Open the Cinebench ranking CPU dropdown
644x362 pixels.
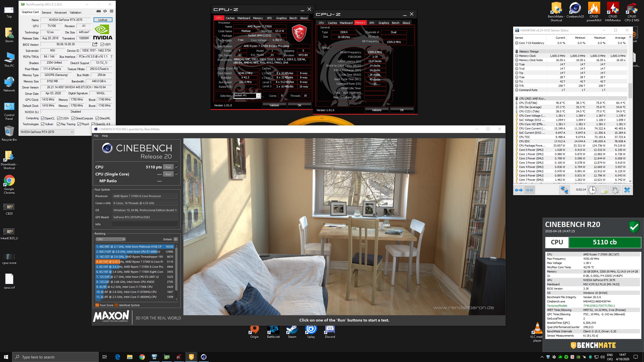[110, 239]
